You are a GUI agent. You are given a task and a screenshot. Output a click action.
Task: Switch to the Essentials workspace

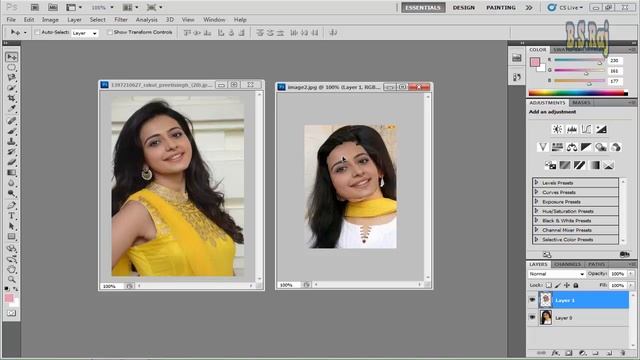(423, 7)
